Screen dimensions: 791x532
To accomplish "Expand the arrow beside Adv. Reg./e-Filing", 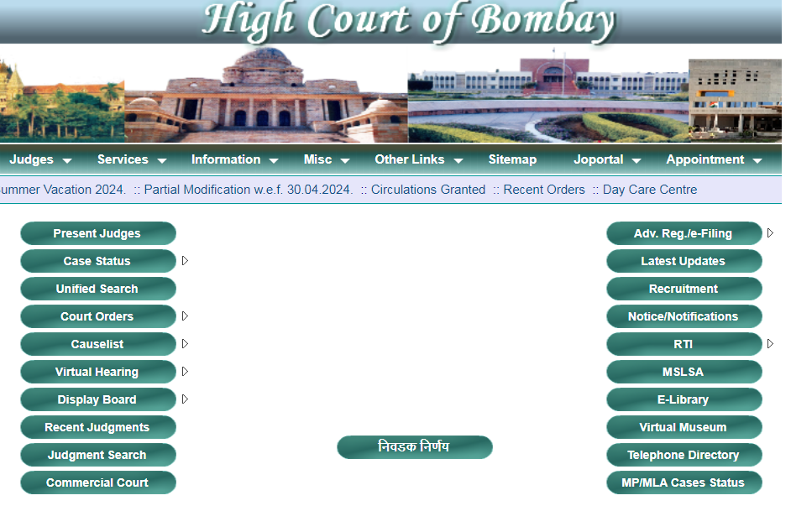I will 770,233.
